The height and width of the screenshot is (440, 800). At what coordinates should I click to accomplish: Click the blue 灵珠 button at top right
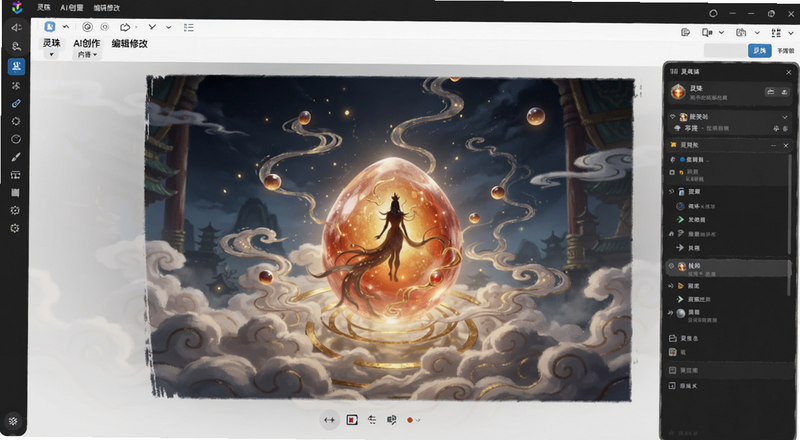click(x=760, y=51)
